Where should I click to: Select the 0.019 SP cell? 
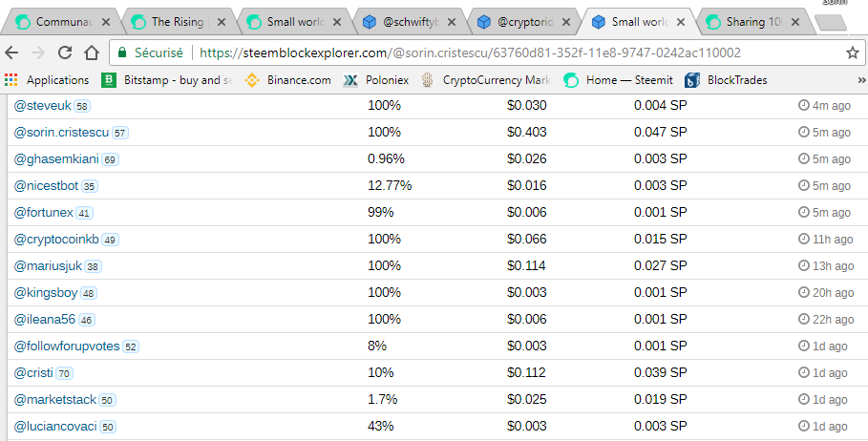pos(661,400)
